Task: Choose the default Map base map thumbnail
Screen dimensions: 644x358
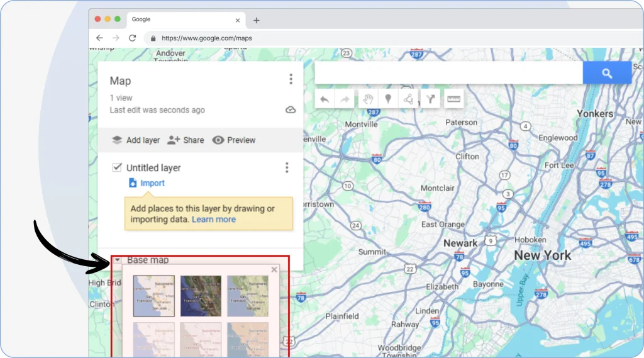Action: 153,296
